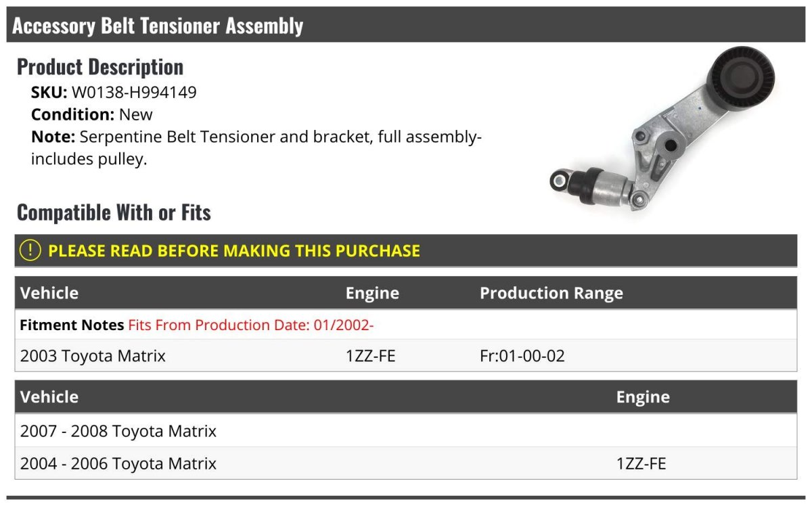
Task: Select the 2007 - 2008 Toyota Matrix row
Action: (x=118, y=431)
